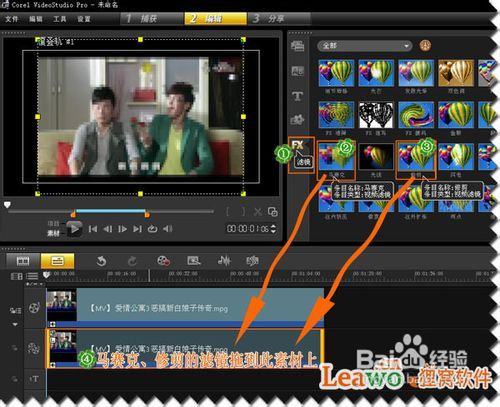This screenshot has height=407, width=500.
Task: Open the Graphic library icon
Action: click(297, 119)
